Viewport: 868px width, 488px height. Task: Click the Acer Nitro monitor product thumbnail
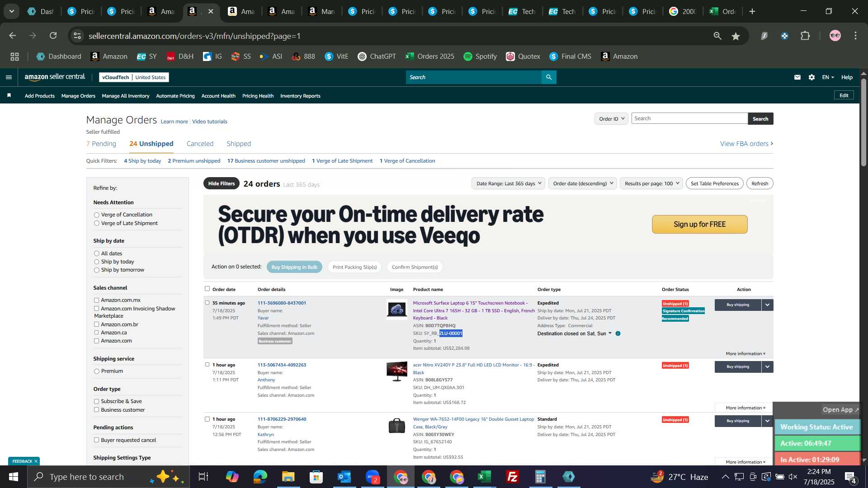[396, 372]
